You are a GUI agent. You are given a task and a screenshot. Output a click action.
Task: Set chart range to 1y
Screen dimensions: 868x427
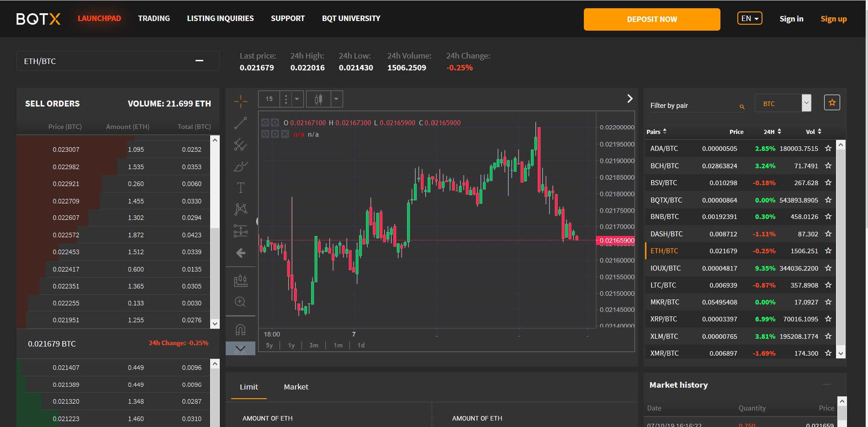click(x=291, y=345)
